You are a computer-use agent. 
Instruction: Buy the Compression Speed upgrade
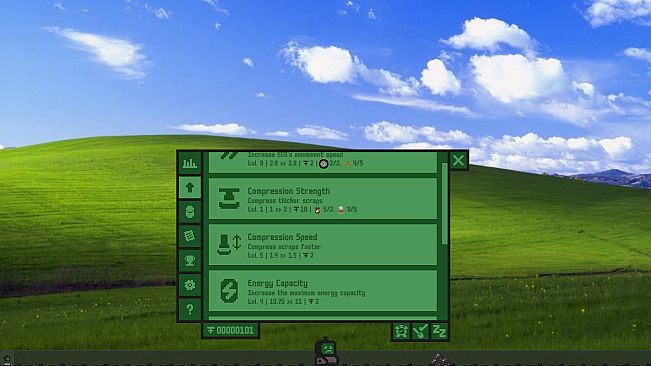tap(323, 245)
